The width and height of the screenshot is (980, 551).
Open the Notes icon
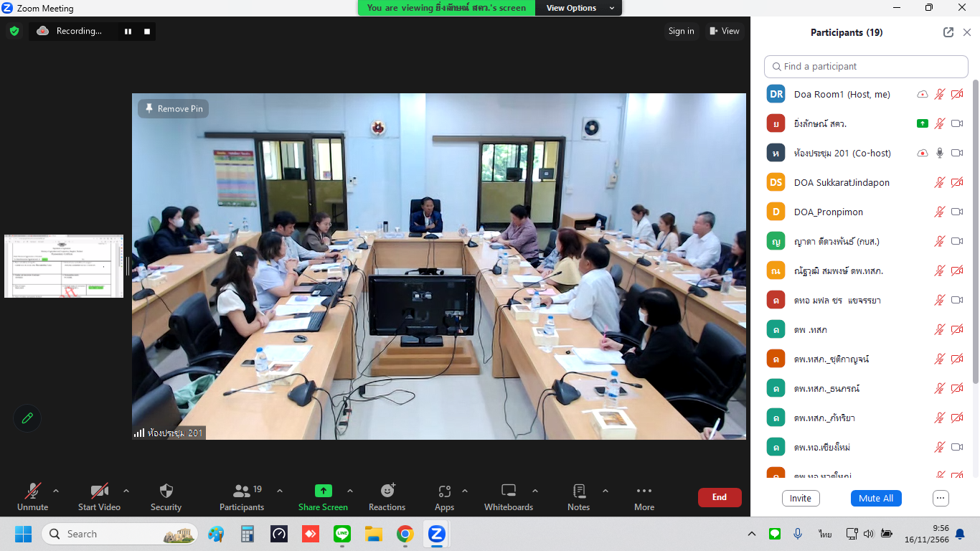point(579,491)
